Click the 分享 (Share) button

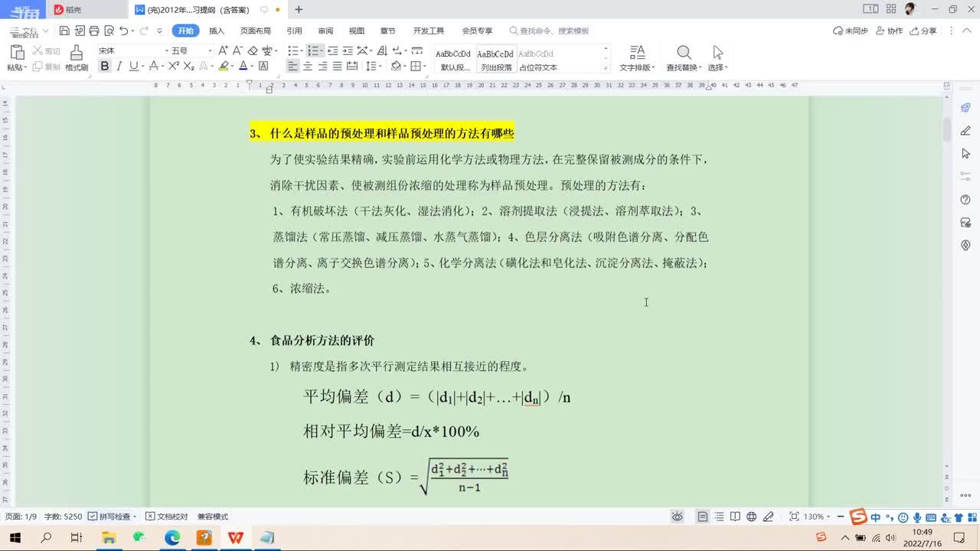[x=923, y=31]
